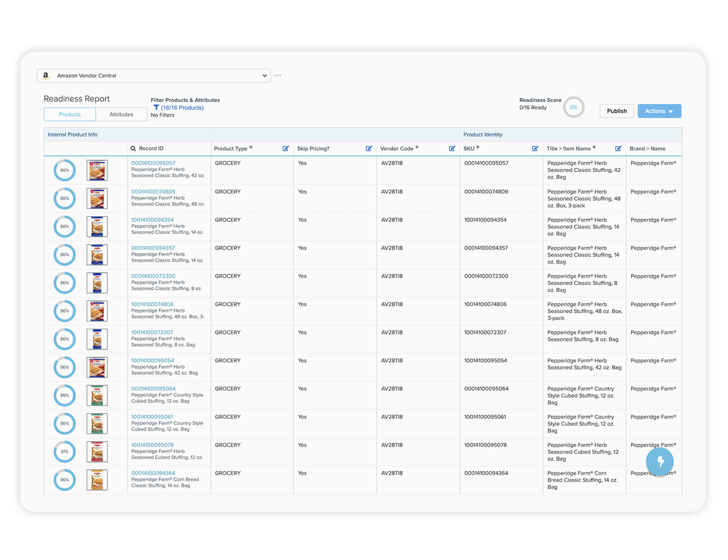
Task: Switch to the Products tab
Action: point(70,114)
